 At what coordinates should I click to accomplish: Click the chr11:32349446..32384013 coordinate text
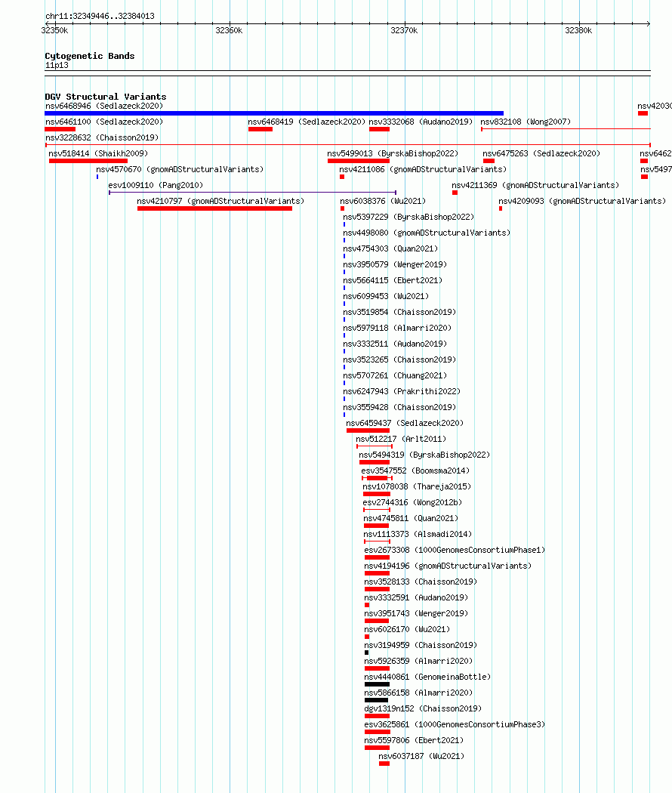tap(100, 16)
